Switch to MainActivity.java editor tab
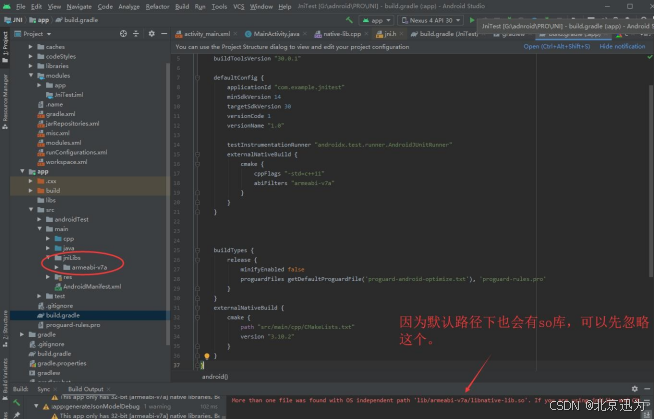 pos(277,34)
